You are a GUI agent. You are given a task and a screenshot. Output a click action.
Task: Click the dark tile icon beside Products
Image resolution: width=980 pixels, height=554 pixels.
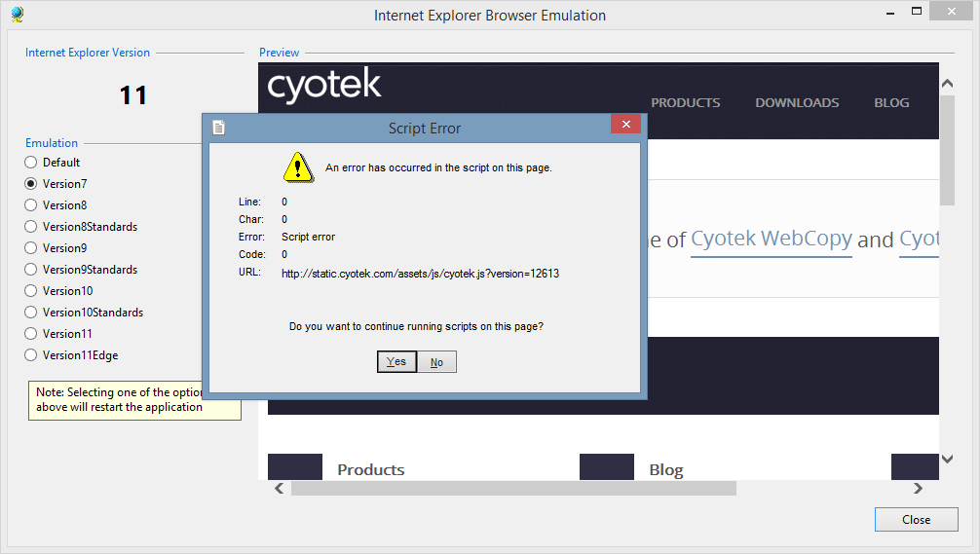click(295, 467)
